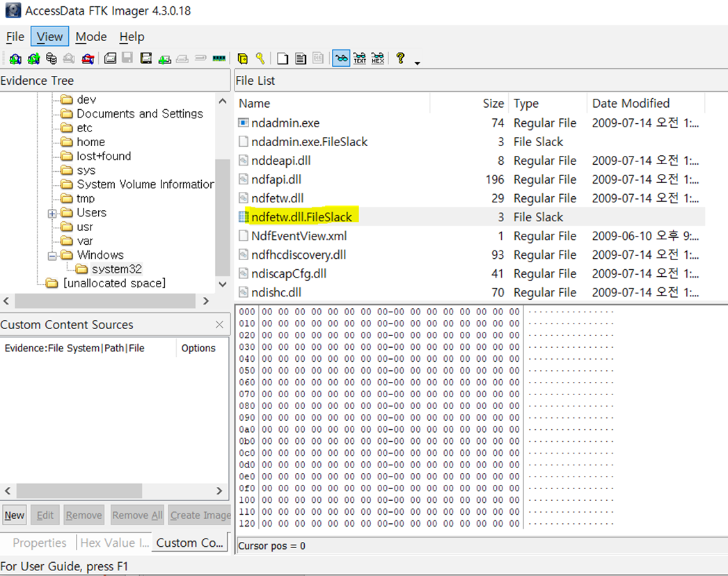
Task: Select the system32 folder in the tree
Action: (x=116, y=269)
